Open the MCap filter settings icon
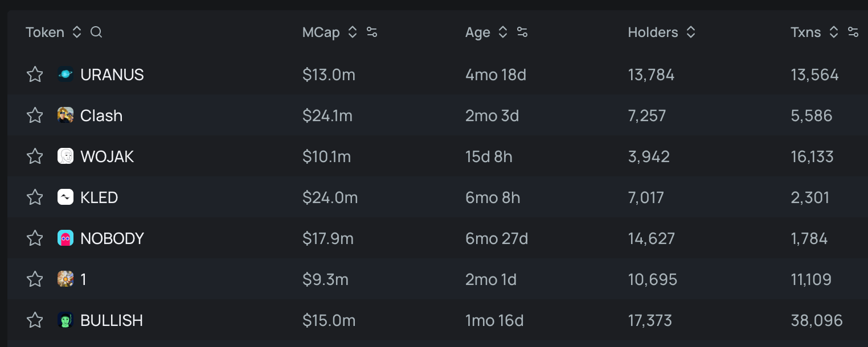 point(372,32)
